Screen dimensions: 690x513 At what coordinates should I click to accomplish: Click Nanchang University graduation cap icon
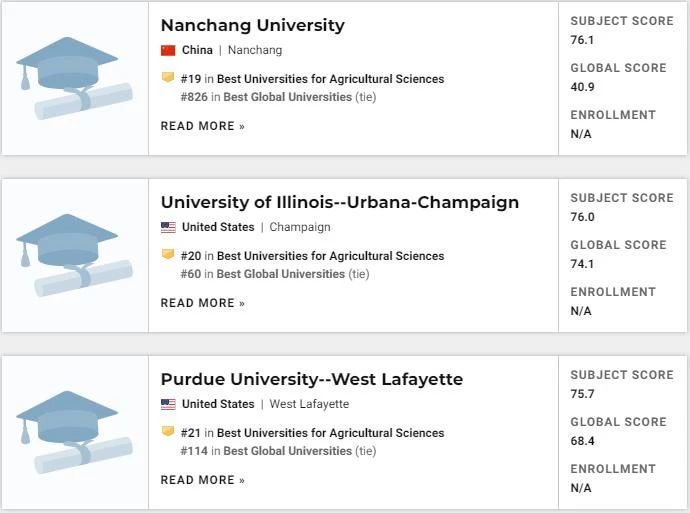(x=75, y=78)
